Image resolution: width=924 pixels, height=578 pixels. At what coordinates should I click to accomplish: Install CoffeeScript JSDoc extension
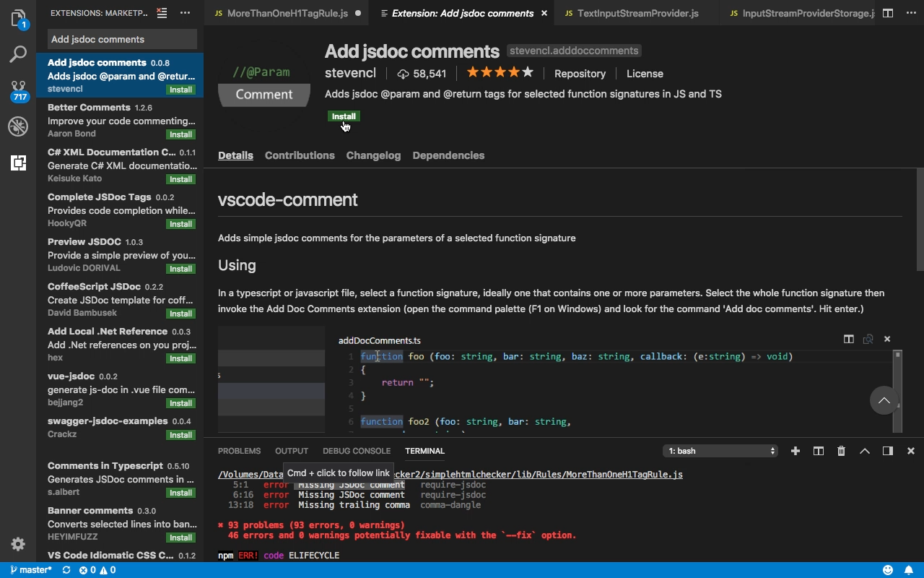tap(180, 314)
